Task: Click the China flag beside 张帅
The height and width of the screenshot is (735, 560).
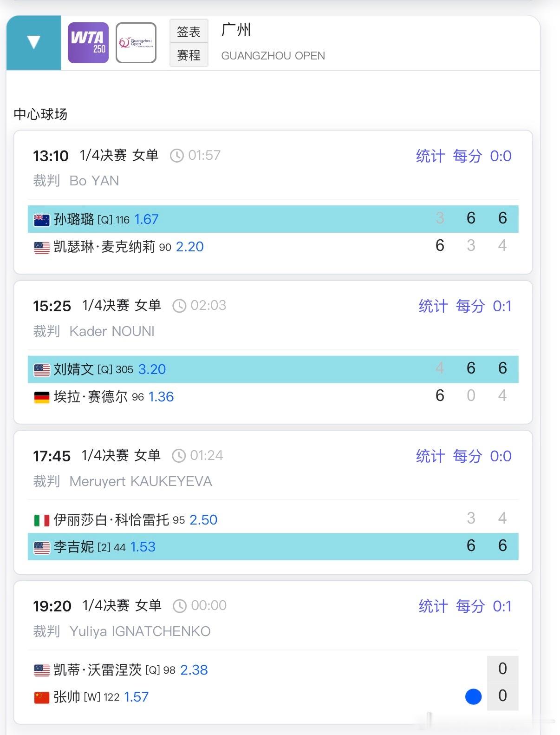Action: 42,697
